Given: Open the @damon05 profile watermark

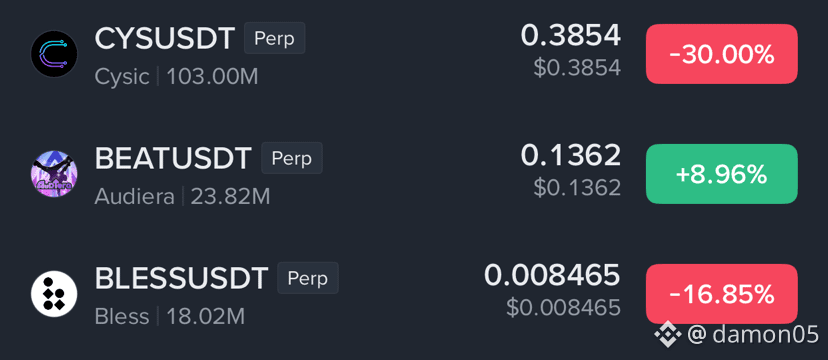Looking at the screenshot, I should (x=753, y=334).
